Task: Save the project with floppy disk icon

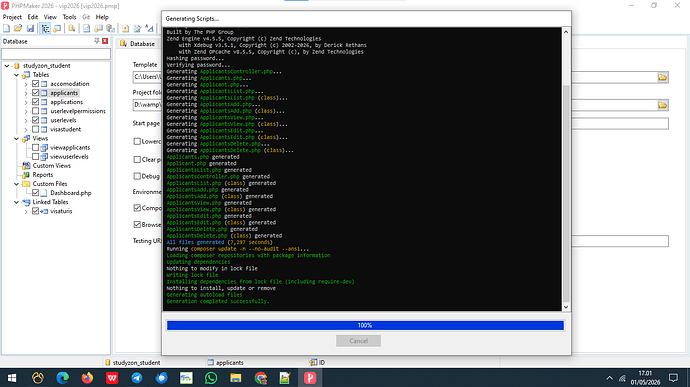Action: point(30,29)
